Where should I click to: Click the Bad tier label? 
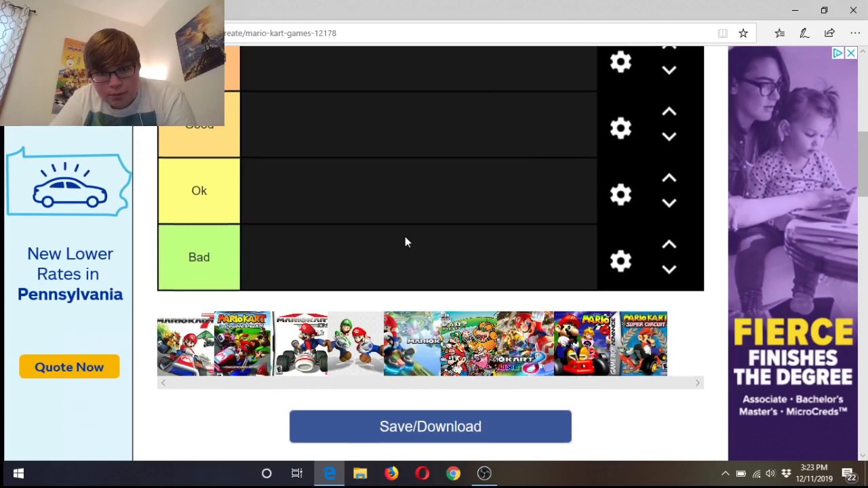pyautogui.click(x=199, y=257)
